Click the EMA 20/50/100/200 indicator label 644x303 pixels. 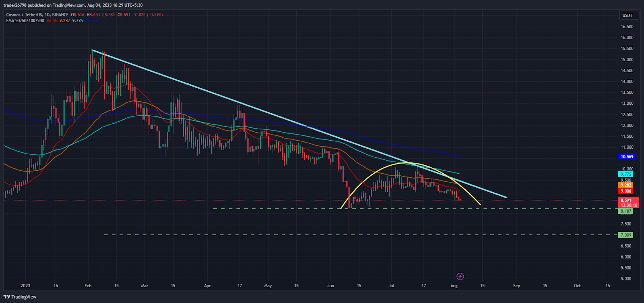pos(25,21)
